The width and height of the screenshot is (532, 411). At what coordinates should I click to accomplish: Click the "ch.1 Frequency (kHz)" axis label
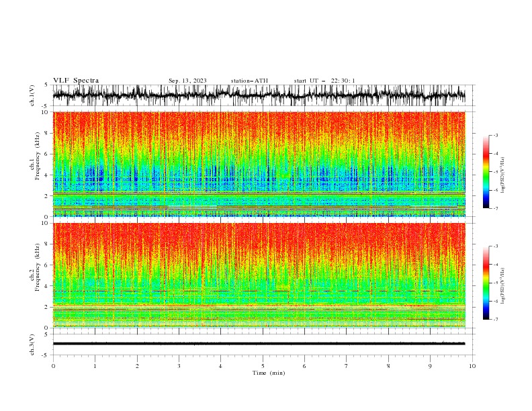pos(35,155)
